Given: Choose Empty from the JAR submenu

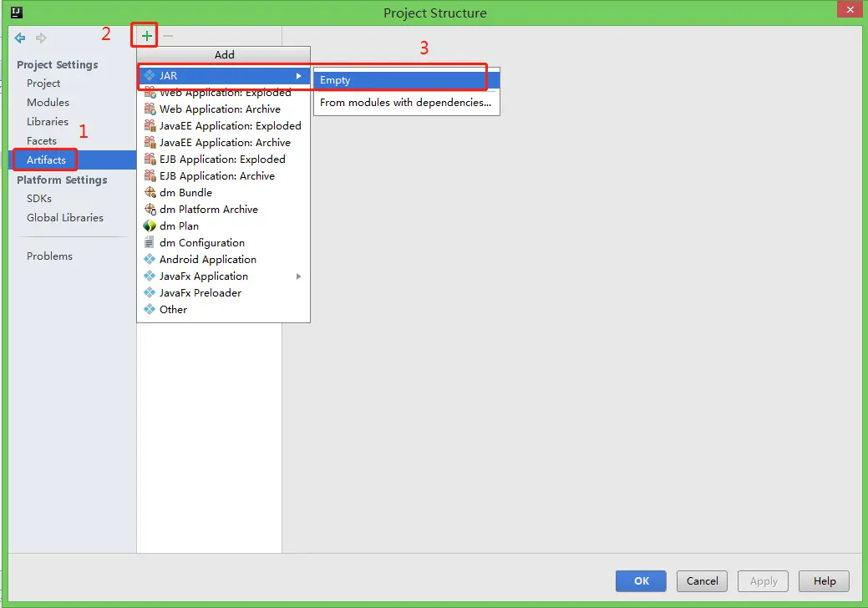Looking at the screenshot, I should (x=406, y=79).
